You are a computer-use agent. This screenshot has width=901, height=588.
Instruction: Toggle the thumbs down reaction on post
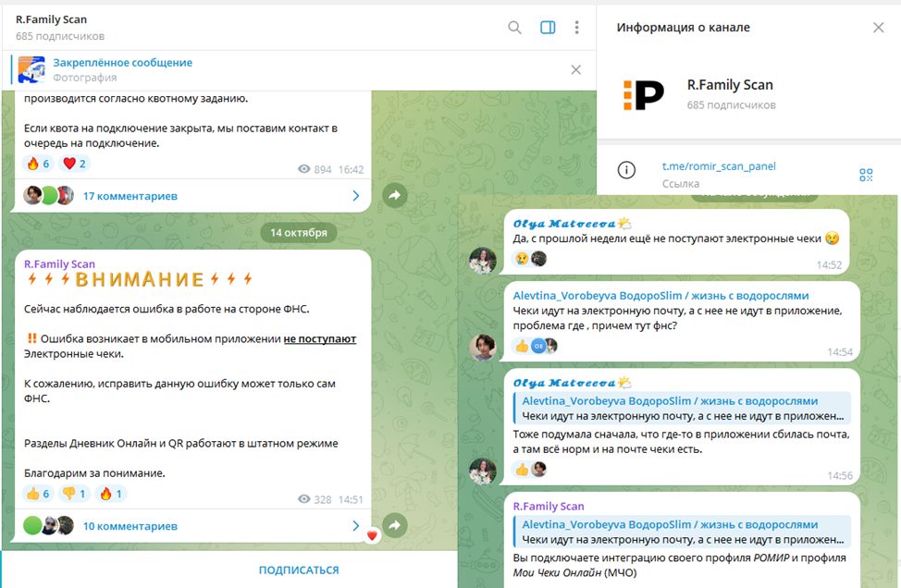point(74,494)
